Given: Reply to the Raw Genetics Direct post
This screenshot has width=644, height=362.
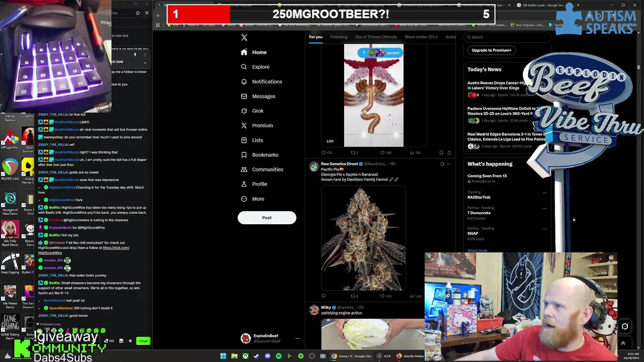Looking at the screenshot, I should 324,296.
